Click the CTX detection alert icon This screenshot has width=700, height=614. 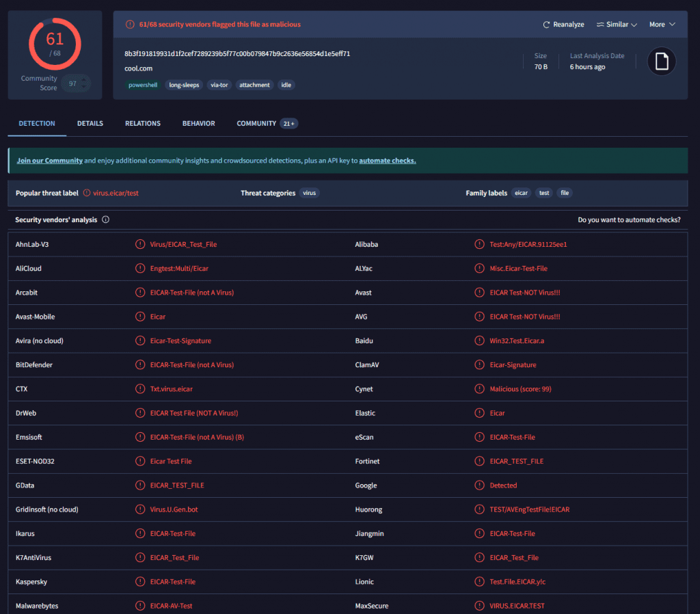coord(140,389)
